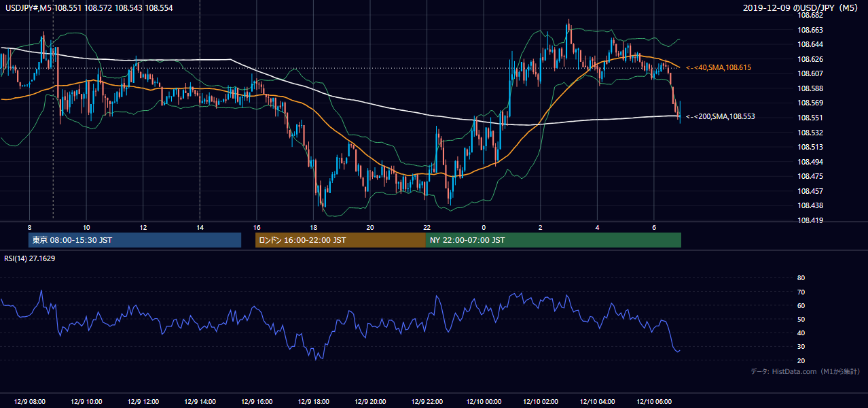Click the USDJPY#,M5 chart title text
Screen dimensions: 868x408
point(89,7)
